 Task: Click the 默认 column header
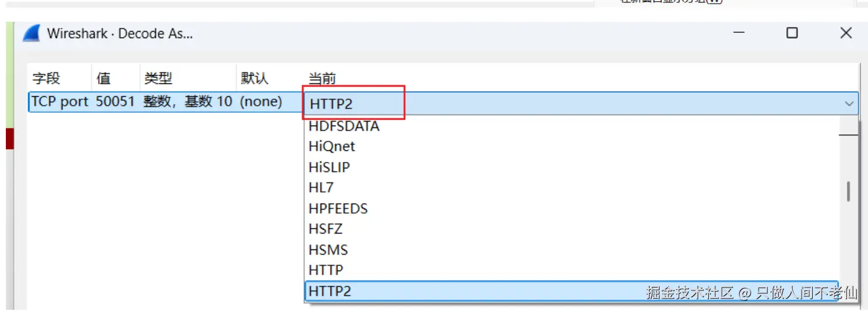coord(254,78)
